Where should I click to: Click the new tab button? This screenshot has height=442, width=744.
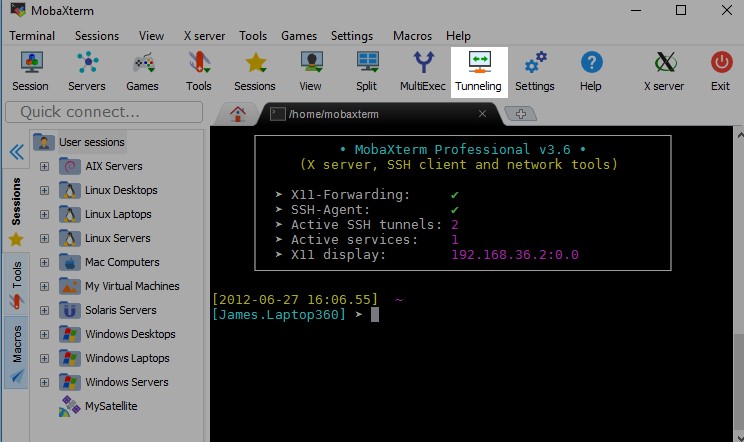pos(519,114)
